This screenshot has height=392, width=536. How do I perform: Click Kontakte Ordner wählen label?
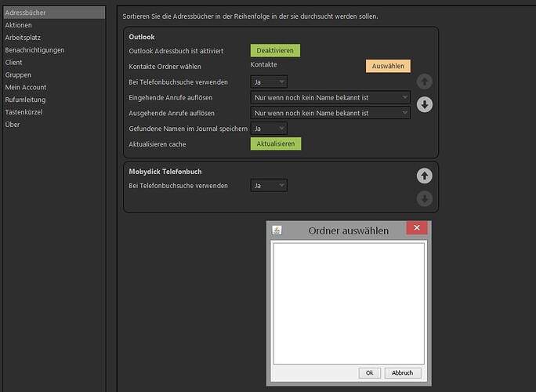[165, 67]
